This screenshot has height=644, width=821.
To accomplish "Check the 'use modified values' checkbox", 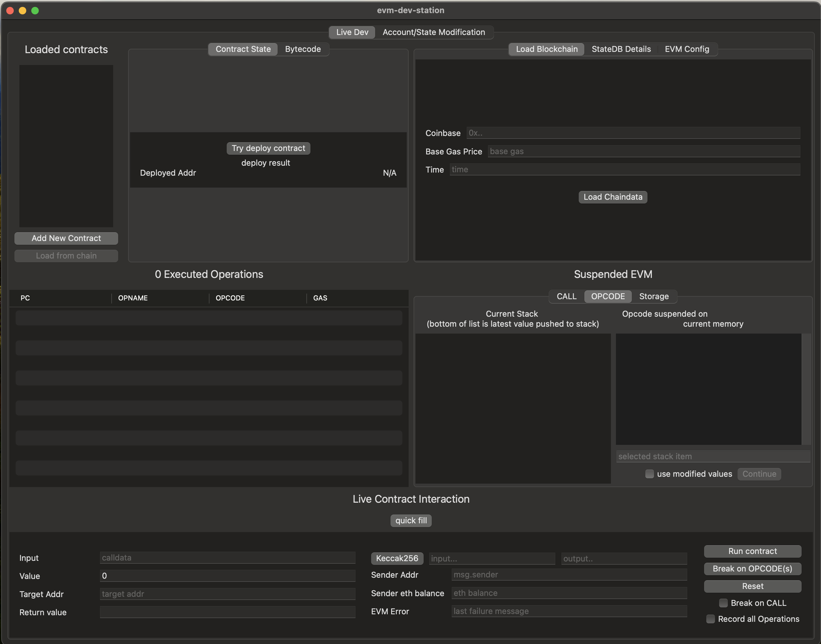I will pyautogui.click(x=649, y=474).
